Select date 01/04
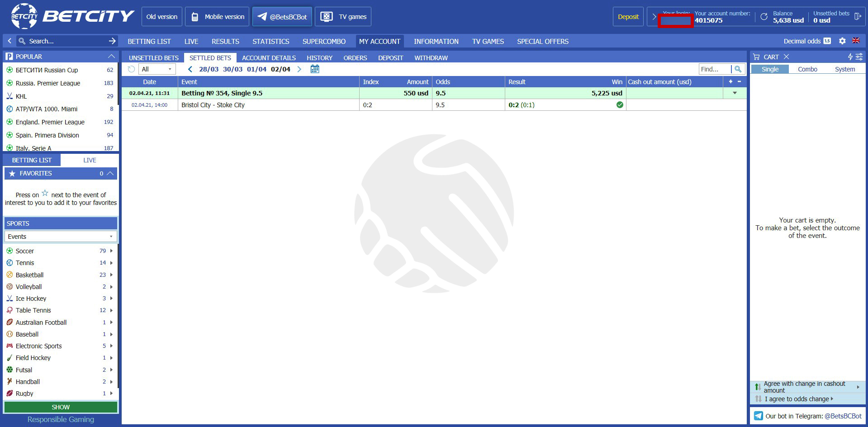This screenshot has height=427, width=868. point(256,69)
